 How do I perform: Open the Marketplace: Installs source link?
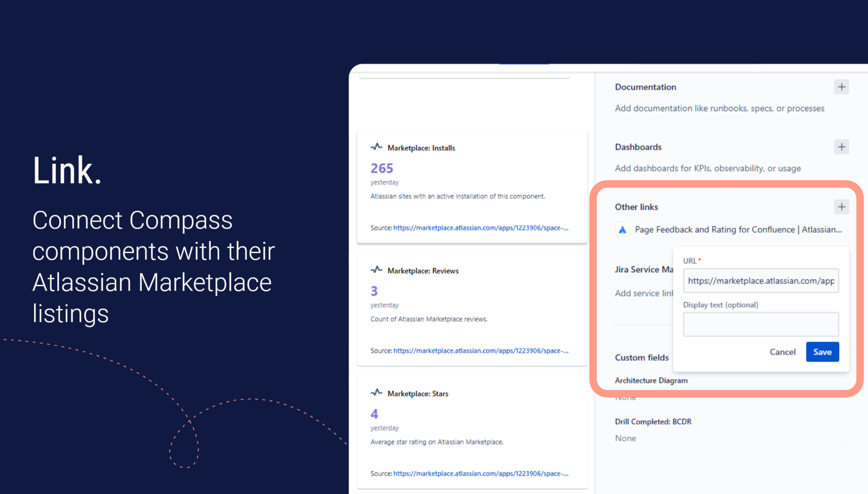point(481,228)
